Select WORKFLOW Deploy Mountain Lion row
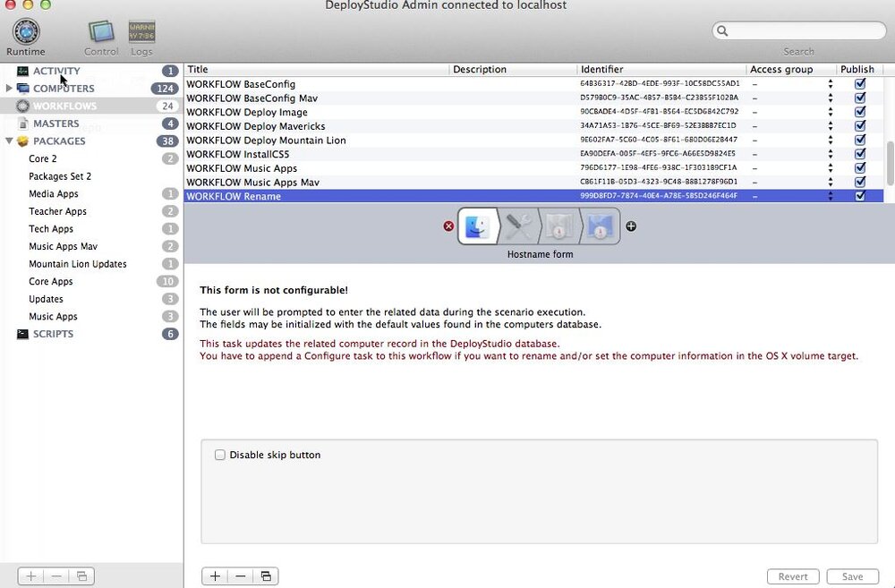This screenshot has height=588, width=895. pos(533,140)
